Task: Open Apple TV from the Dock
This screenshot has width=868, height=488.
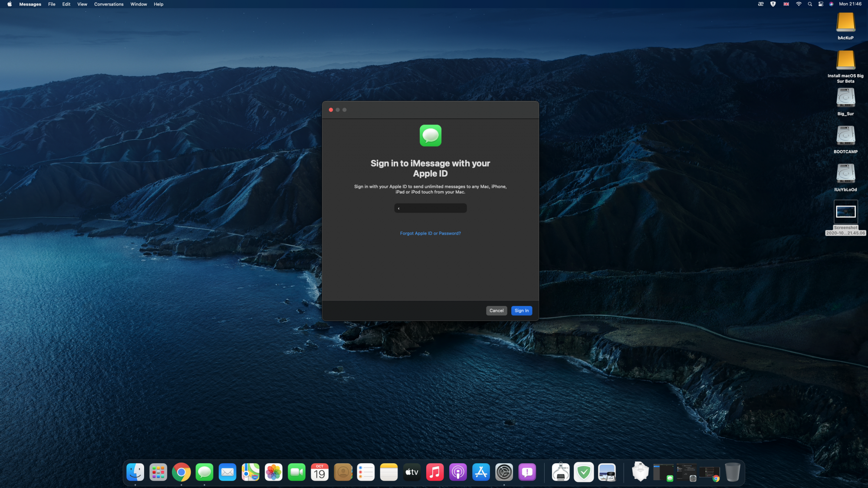Action: [412, 472]
